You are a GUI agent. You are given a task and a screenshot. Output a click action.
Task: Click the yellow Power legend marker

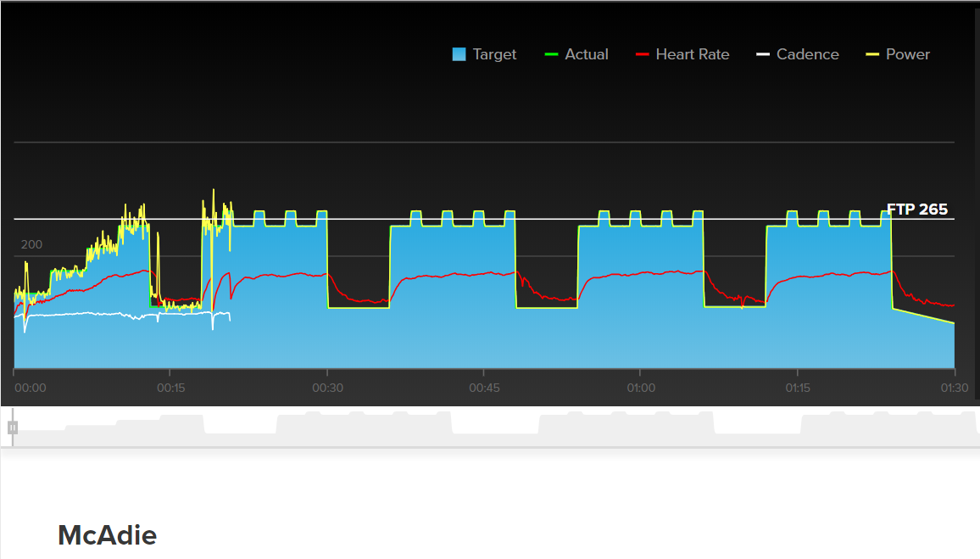point(872,54)
